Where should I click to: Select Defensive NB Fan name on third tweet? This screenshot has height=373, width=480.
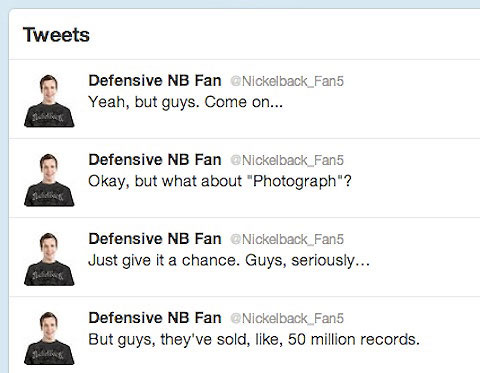click(x=155, y=239)
